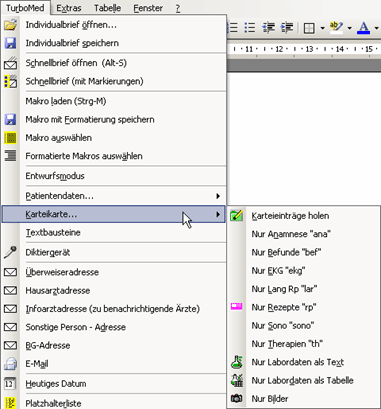
Task: Click the horizontal ruler at mark 13
Action: tap(310, 49)
